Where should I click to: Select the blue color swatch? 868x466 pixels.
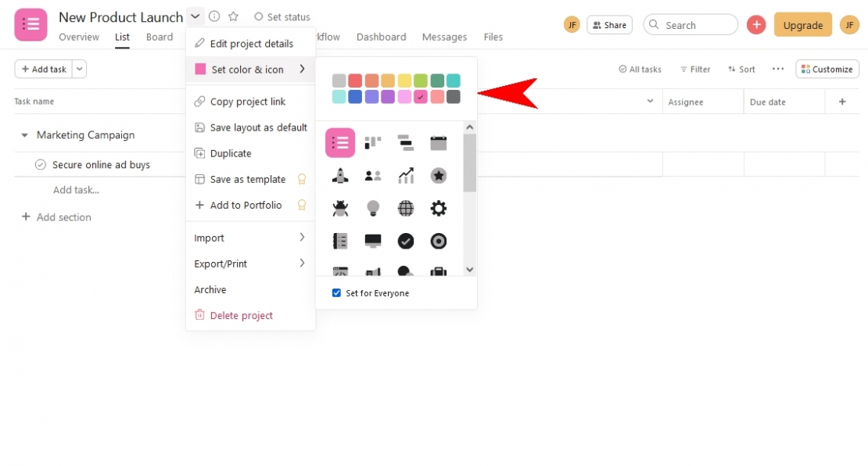click(x=356, y=96)
